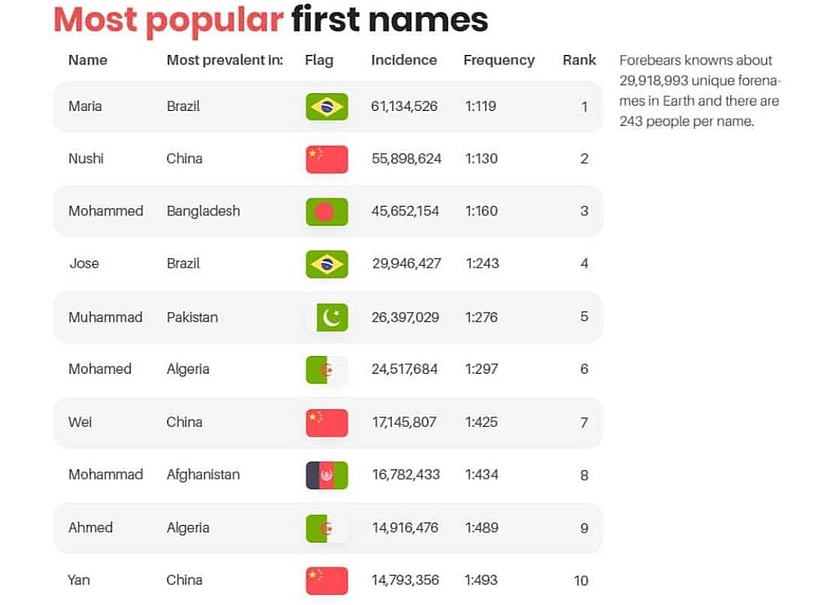Click the China flag in Yan's row

click(326, 580)
